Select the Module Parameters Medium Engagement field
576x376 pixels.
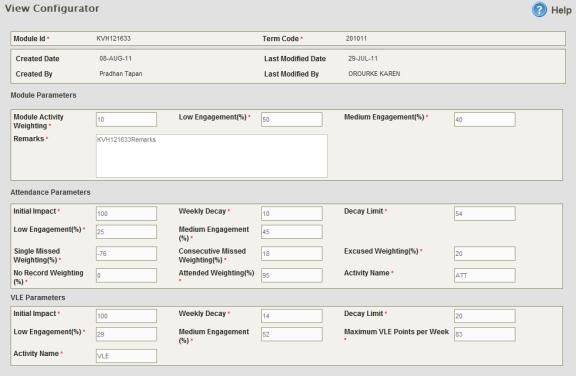(x=485, y=120)
